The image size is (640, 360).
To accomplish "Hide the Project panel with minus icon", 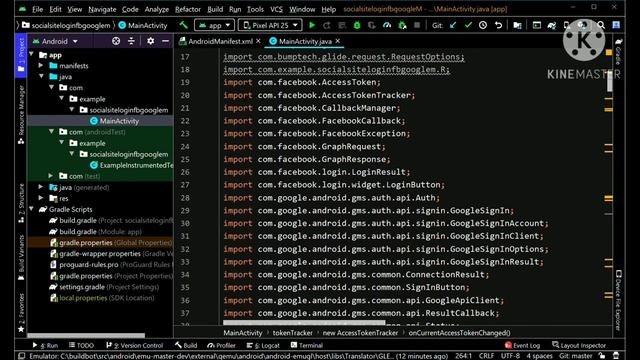I will [x=165, y=41].
